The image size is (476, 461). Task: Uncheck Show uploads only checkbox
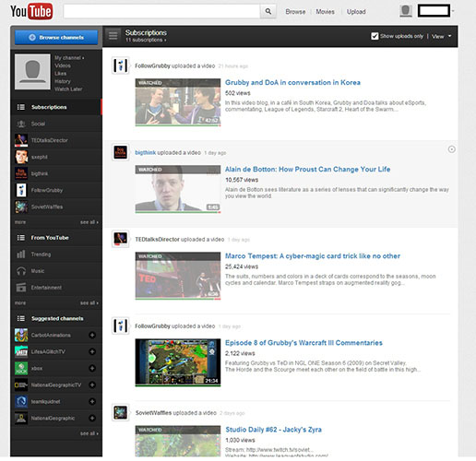375,36
